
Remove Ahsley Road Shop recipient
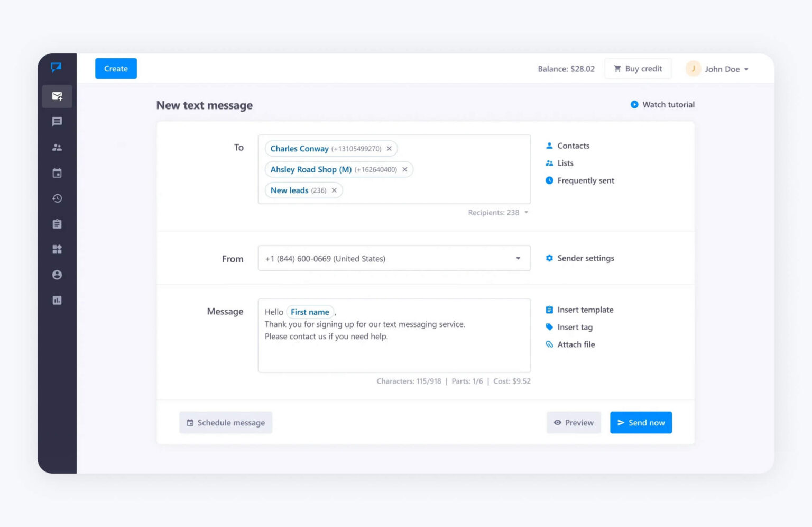[405, 169]
